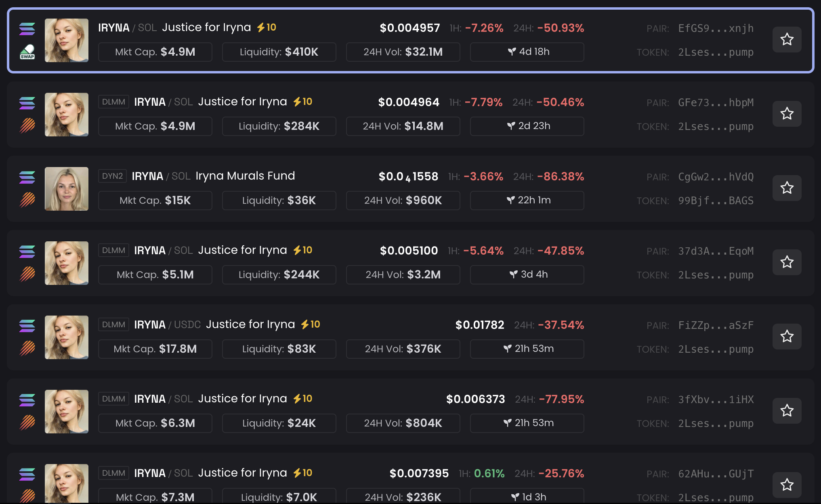Open the IRYNA / USDC pair title
The image size is (821, 504).
pos(167,324)
